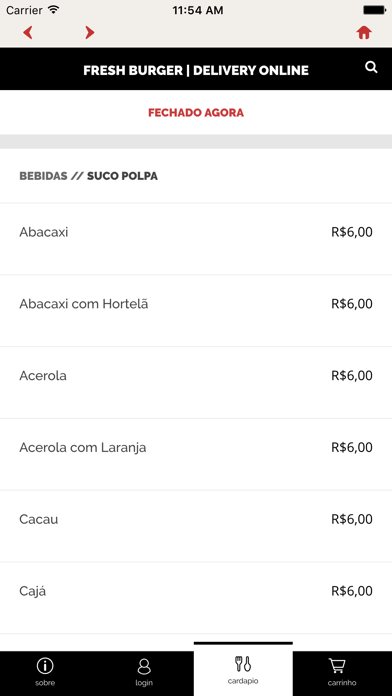Open the sobre info tab
This screenshot has height=696, width=392.
pos(45,672)
